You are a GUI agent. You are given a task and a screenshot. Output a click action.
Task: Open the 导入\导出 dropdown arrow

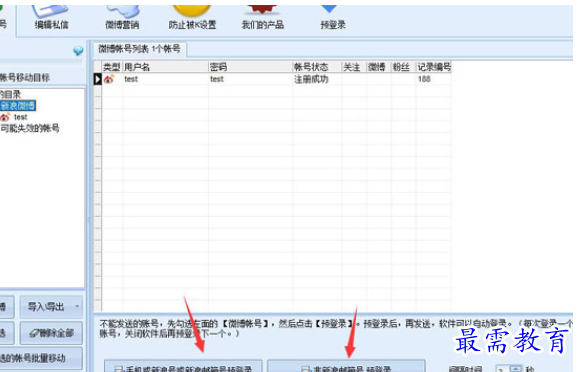point(77,306)
